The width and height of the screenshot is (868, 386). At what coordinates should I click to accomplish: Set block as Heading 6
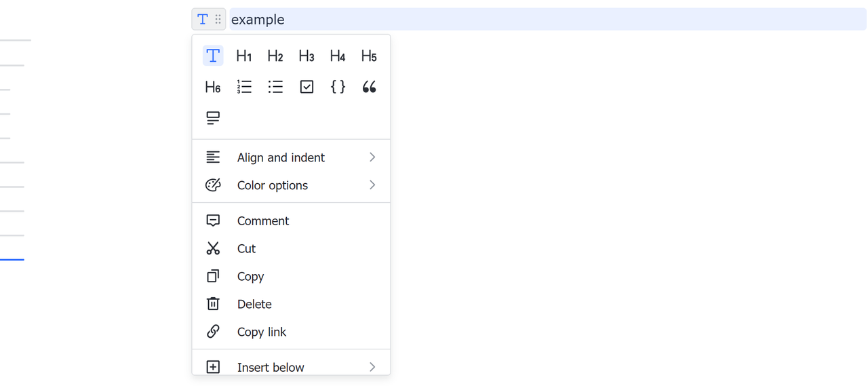click(x=213, y=87)
